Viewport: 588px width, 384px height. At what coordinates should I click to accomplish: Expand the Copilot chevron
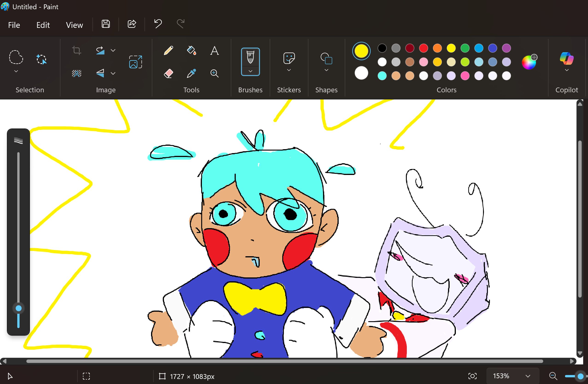(567, 70)
